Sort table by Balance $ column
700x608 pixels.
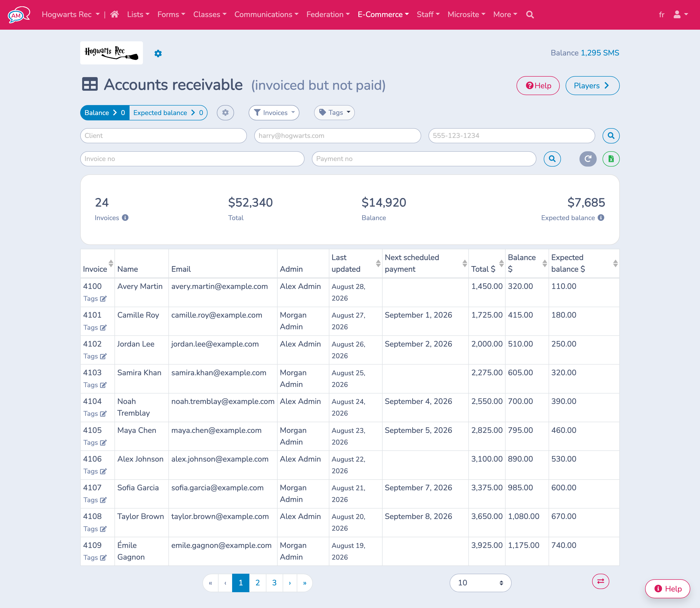tap(545, 263)
